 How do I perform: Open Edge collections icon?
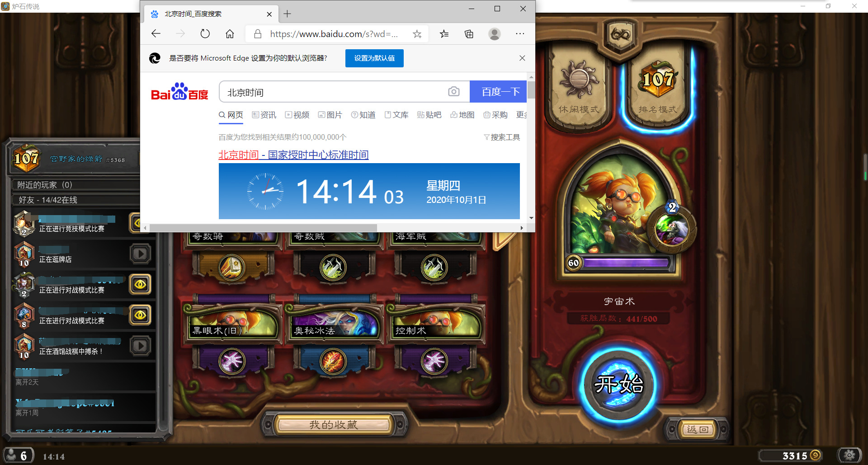[x=469, y=34]
